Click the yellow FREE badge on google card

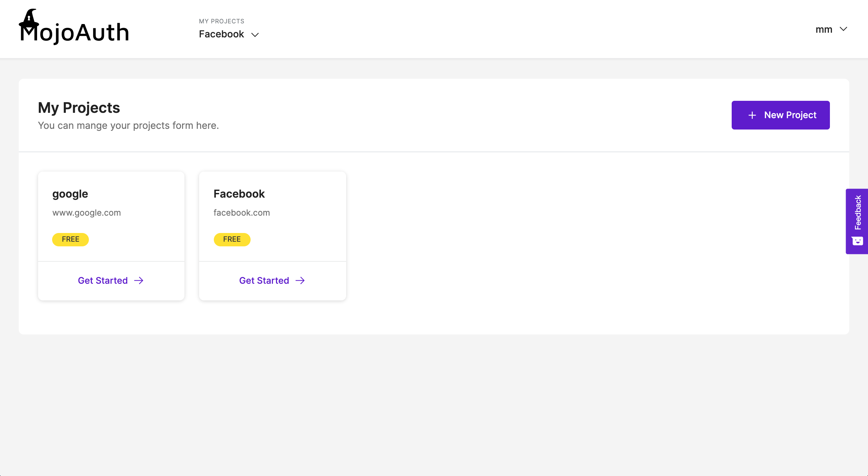coord(70,239)
